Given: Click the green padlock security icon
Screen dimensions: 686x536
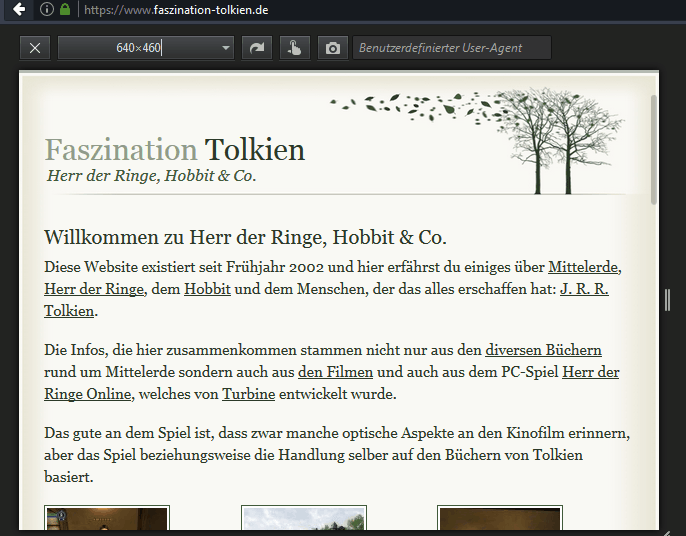Looking at the screenshot, I should click(65, 9).
